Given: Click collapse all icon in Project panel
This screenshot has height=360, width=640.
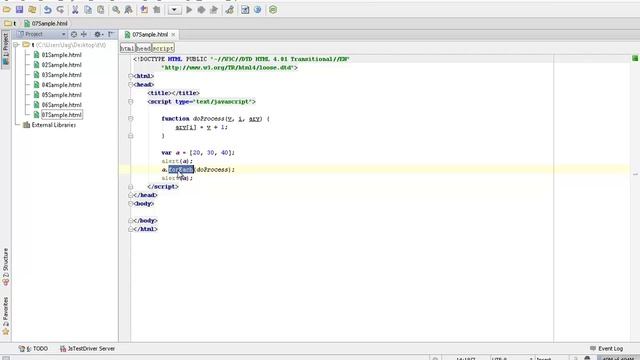Looking at the screenshot, I should click(84, 34).
